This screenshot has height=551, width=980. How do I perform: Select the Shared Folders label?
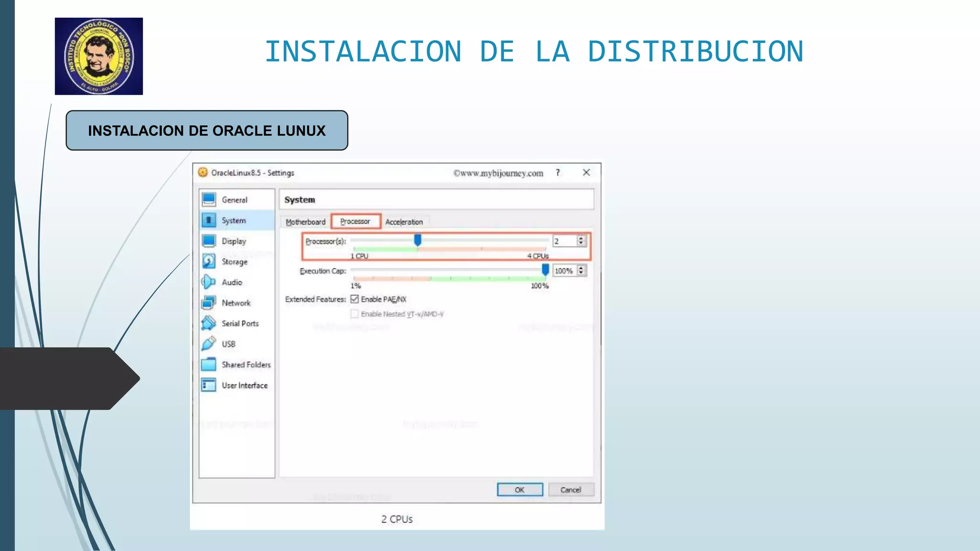point(246,364)
